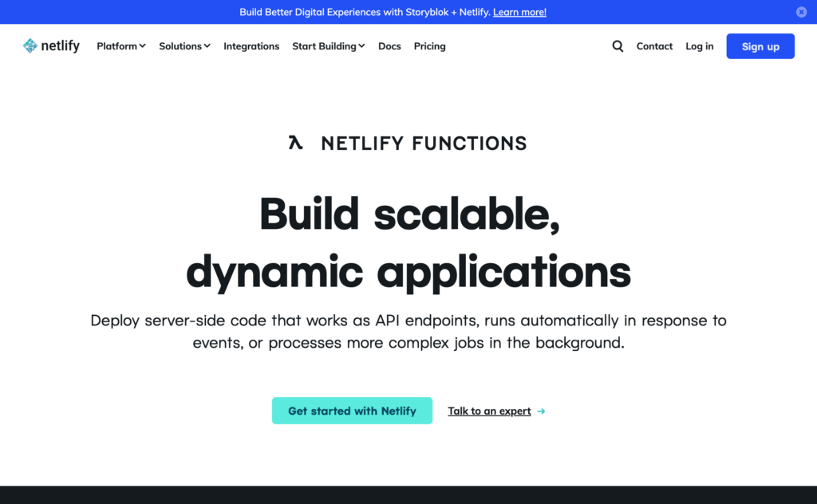Click the teal arrow after Talk to an expert
Screen dimensions: 817x504
(542, 411)
